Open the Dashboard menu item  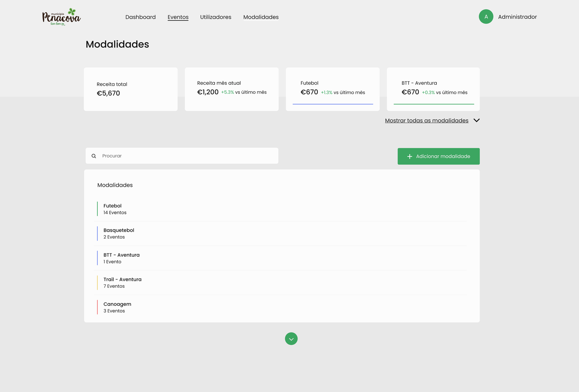140,17
